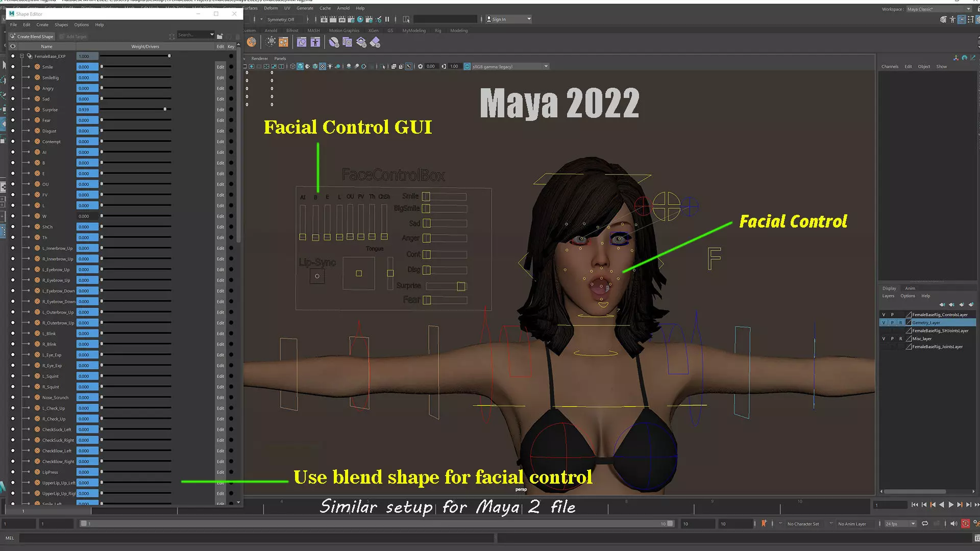Click the current frame number field
The height and width of the screenshot is (551, 980).
point(891,505)
